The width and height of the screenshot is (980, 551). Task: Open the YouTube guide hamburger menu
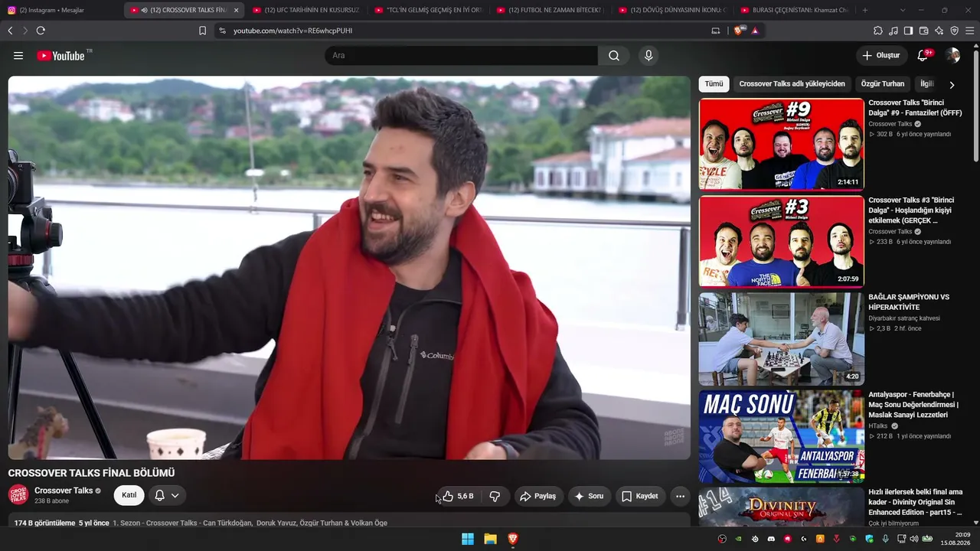coord(18,56)
